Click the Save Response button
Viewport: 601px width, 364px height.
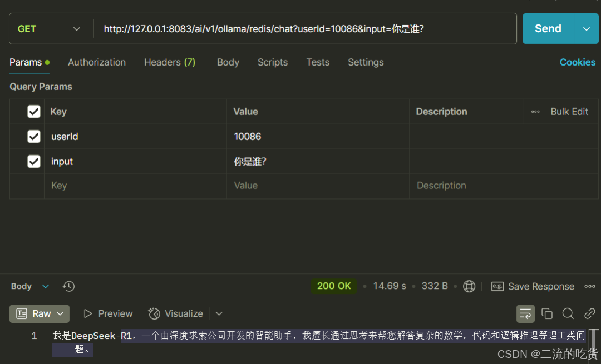coord(533,286)
